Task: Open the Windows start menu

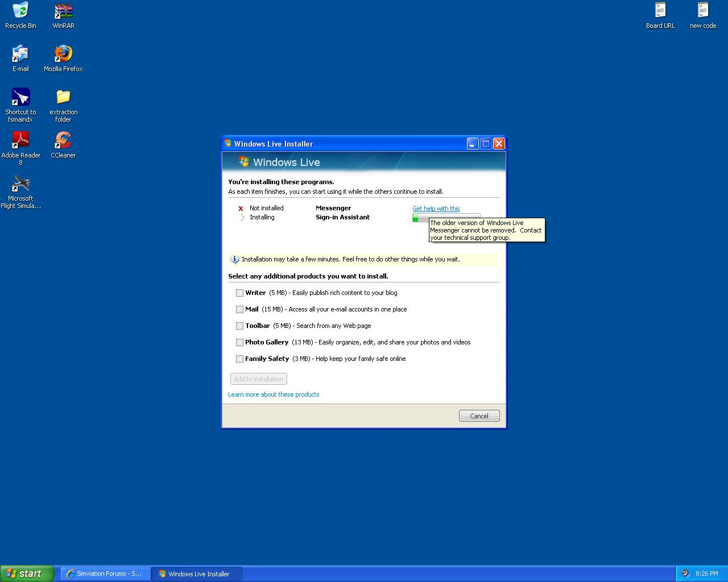Action: coord(27,573)
